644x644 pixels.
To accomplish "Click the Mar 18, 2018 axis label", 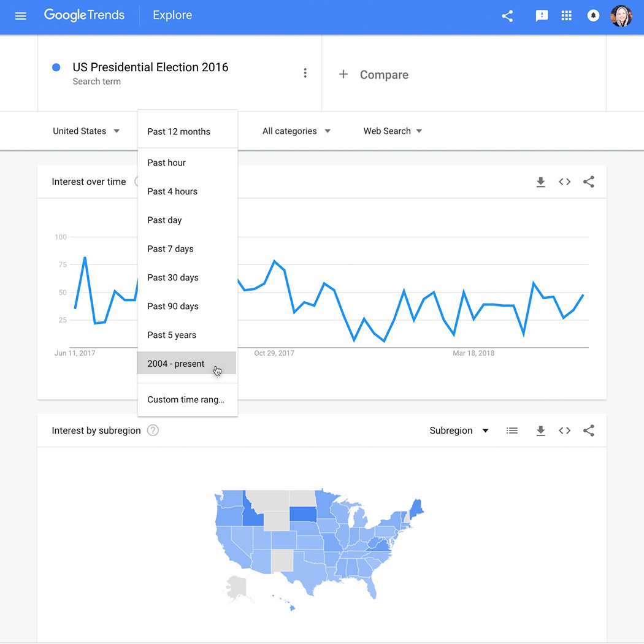I will pyautogui.click(x=473, y=353).
